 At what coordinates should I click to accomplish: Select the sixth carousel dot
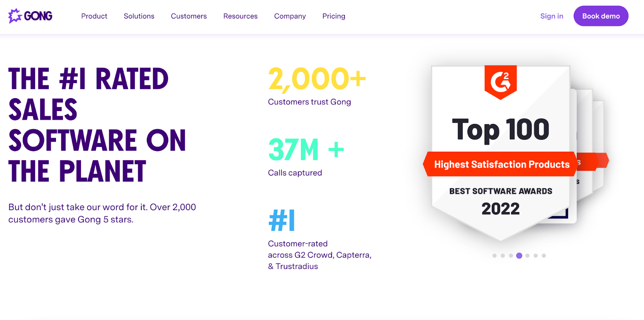click(x=535, y=256)
